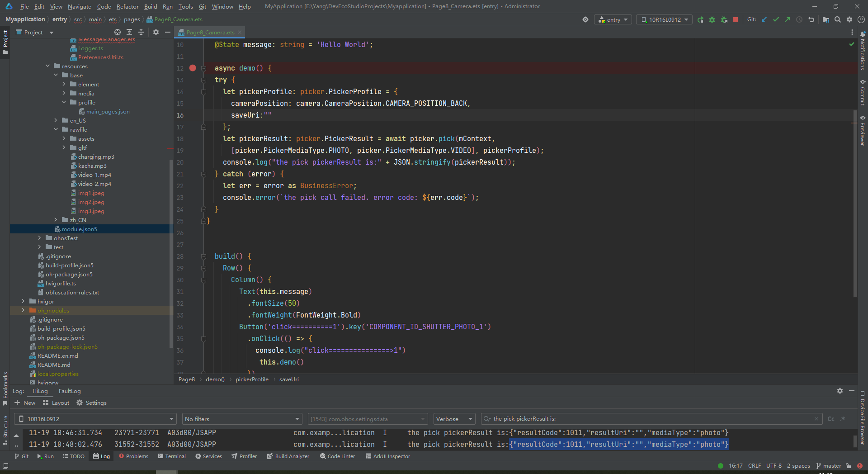The width and height of the screenshot is (868, 474).
Task: Git commit checkmark icon in toolbar
Action: pos(776,19)
